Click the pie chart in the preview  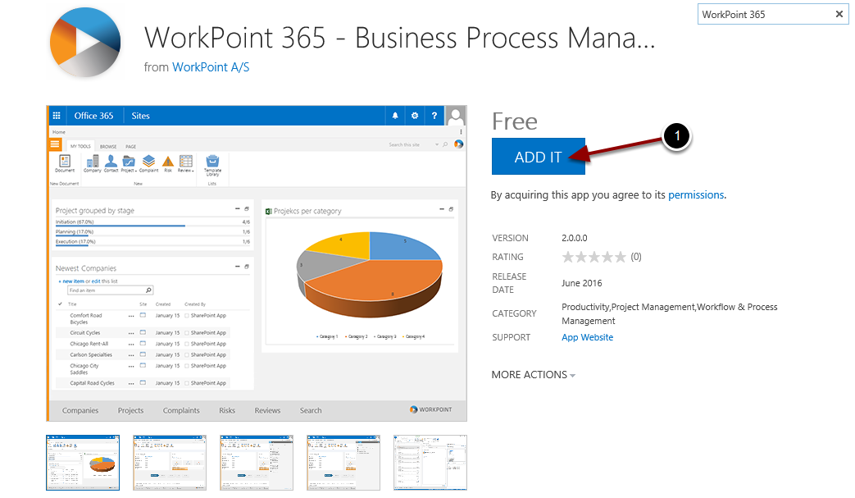point(370,275)
